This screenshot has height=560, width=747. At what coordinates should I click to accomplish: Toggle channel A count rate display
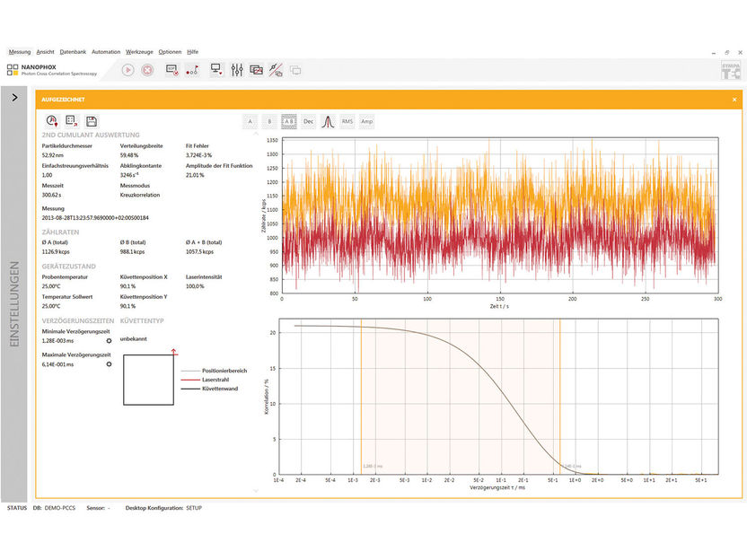click(x=249, y=120)
